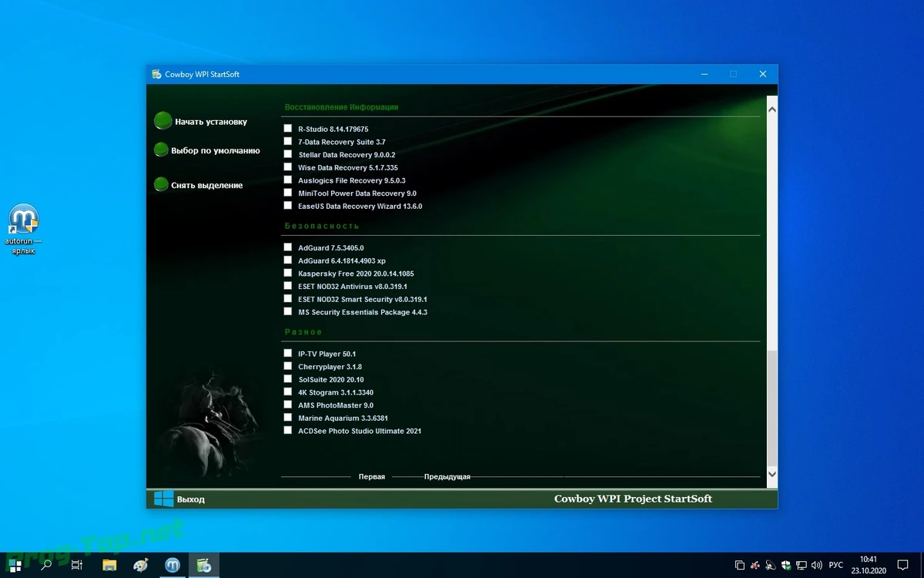Tick IP-TV Player 50.1 checkbox
This screenshot has width=924, height=578.
pyautogui.click(x=288, y=353)
